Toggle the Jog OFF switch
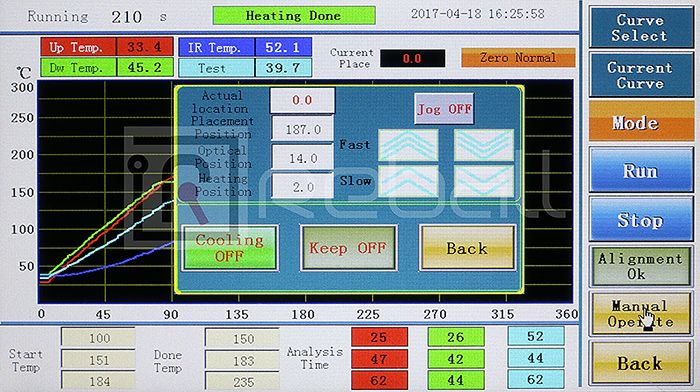700x392 pixels. coord(444,108)
